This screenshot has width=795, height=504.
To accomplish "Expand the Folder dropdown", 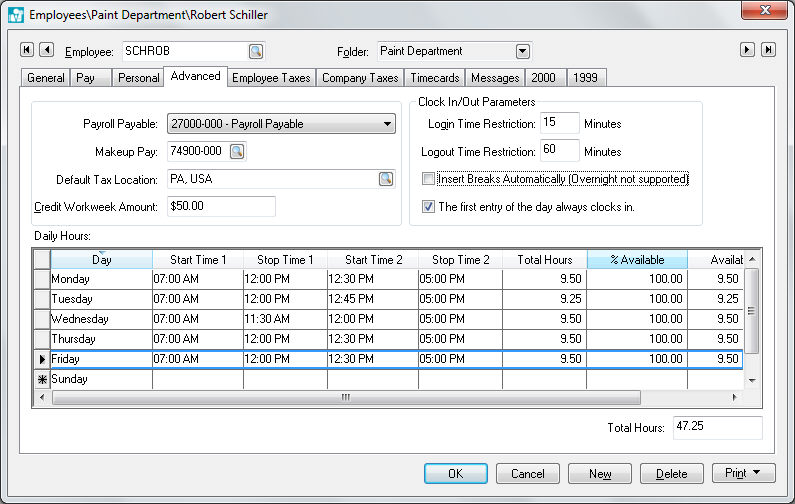I will [522, 51].
